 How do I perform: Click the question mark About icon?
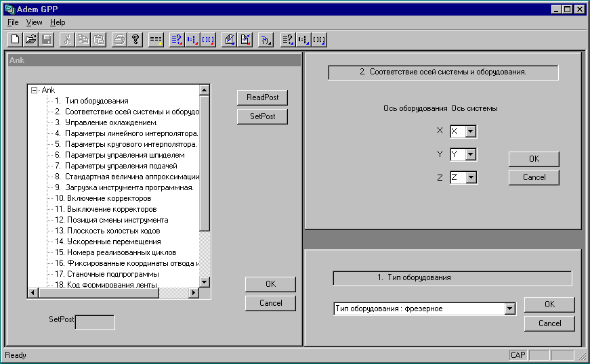[x=135, y=39]
